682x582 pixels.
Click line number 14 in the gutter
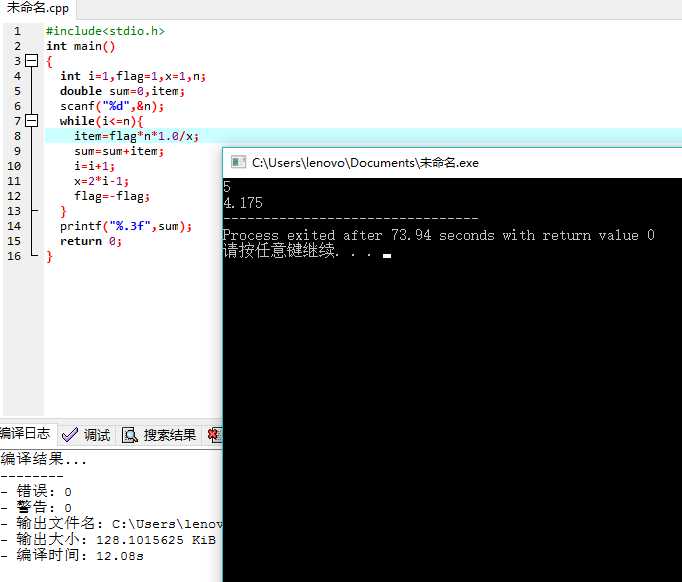pyautogui.click(x=14, y=226)
